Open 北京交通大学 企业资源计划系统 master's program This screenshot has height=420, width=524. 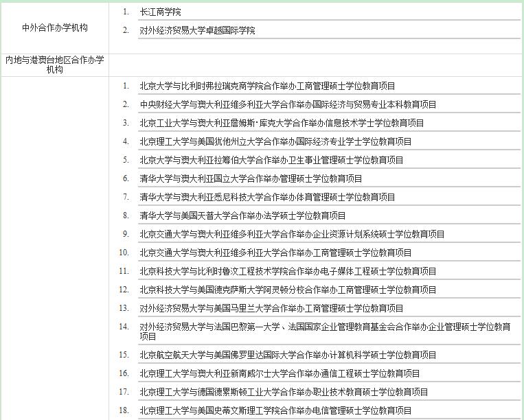[292, 235]
